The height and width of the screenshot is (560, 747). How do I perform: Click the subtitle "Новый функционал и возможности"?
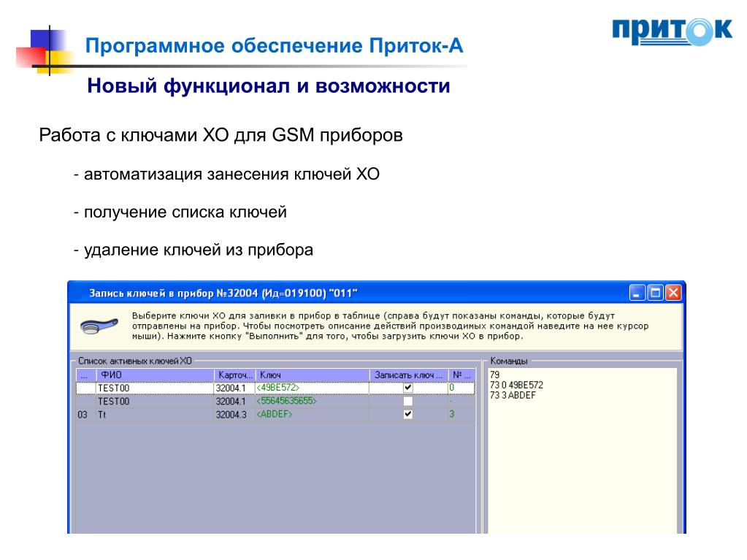(269, 86)
